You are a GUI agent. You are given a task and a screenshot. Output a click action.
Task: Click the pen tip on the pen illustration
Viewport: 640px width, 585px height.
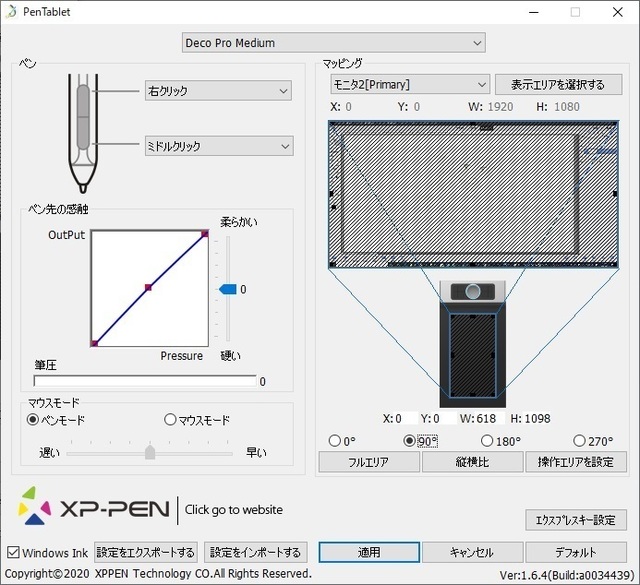pyautogui.click(x=83, y=188)
